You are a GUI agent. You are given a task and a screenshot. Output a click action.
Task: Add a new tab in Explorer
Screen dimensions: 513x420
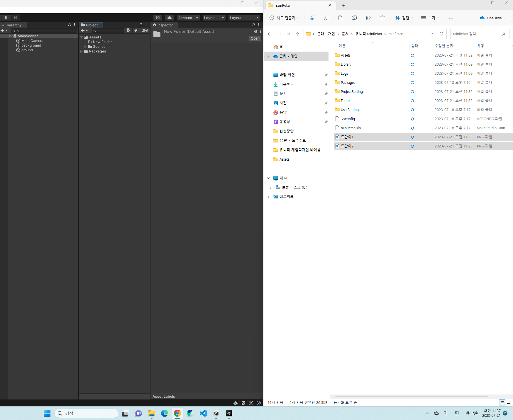pos(343,5)
